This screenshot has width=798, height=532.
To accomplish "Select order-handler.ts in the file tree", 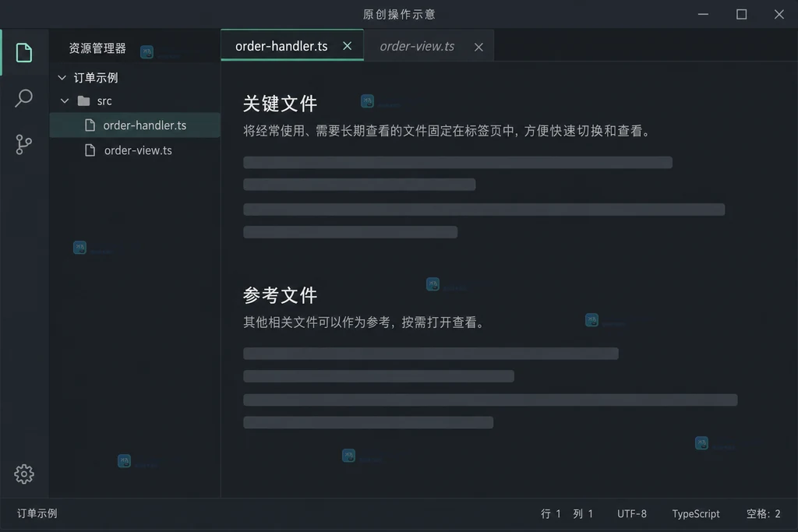I will pyautogui.click(x=136, y=125).
